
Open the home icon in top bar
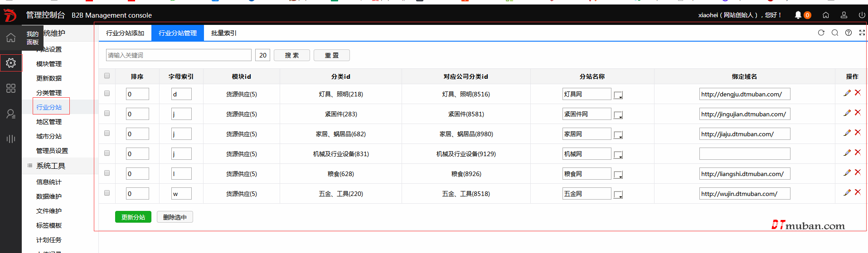coord(826,15)
